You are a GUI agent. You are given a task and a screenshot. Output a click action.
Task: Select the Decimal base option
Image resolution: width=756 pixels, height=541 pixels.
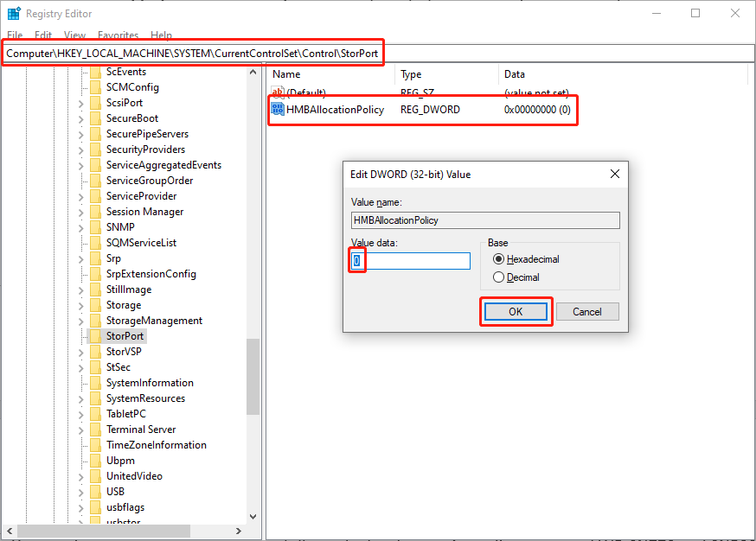[516, 277]
